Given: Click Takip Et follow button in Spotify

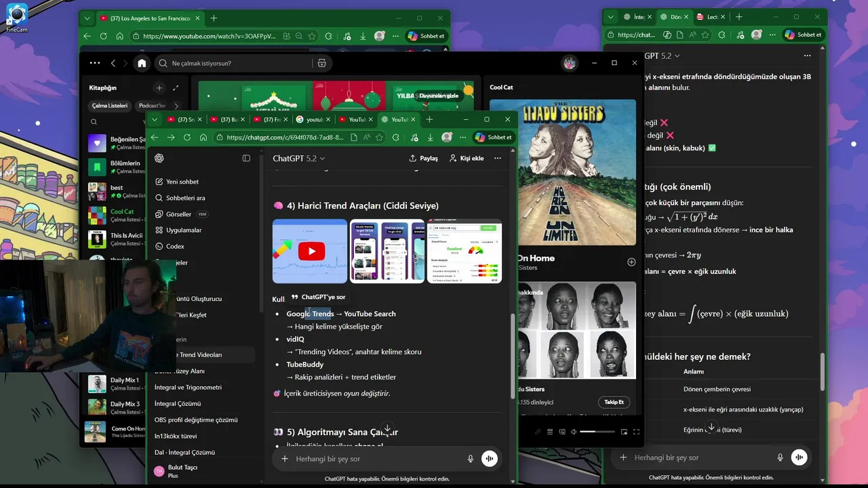Looking at the screenshot, I should (x=614, y=402).
